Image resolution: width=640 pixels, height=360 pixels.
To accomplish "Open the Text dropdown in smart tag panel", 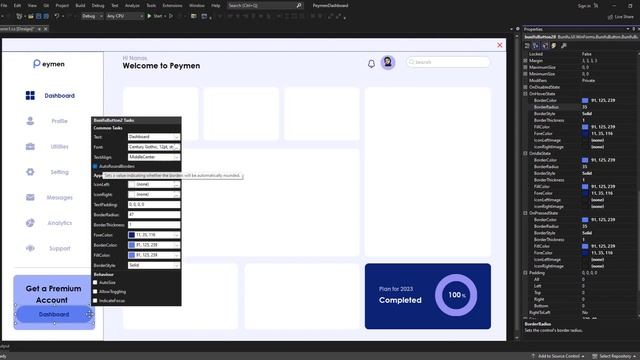I will 176,137.
